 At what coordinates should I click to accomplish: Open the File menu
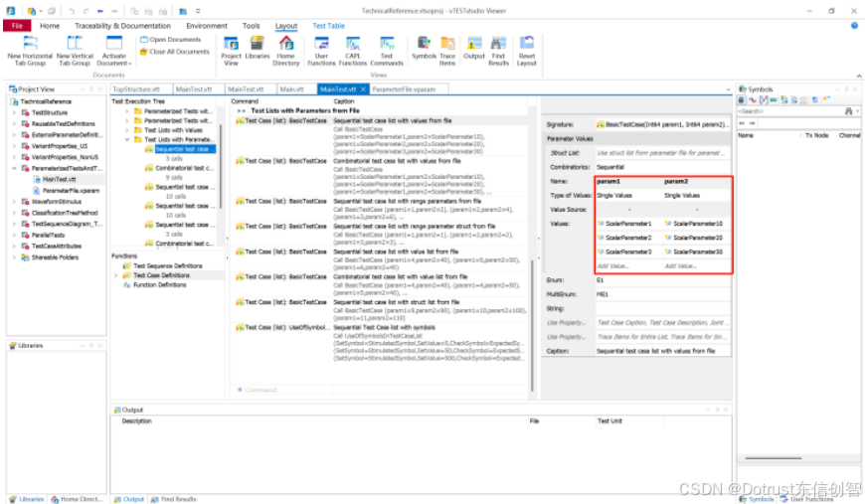pyautogui.click(x=17, y=26)
